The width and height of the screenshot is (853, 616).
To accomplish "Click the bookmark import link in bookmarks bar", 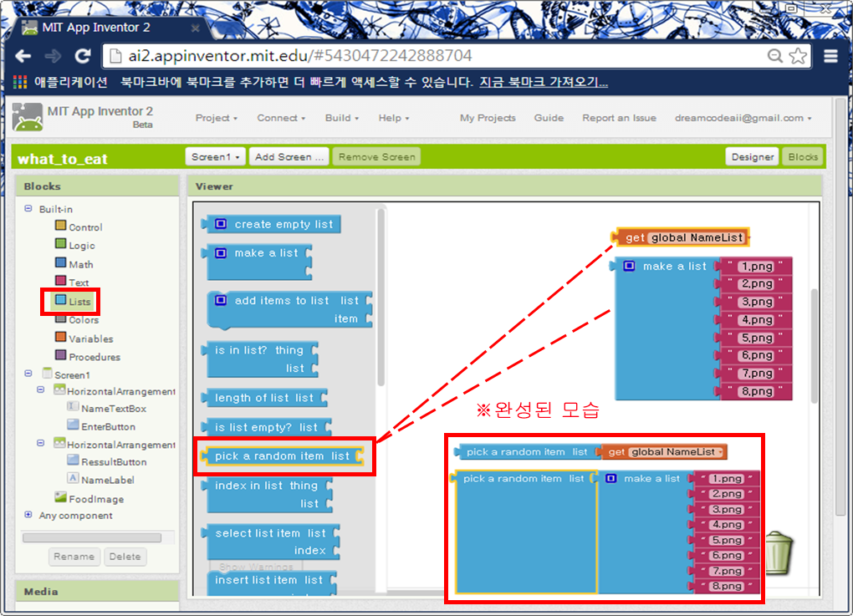I will pos(543,82).
